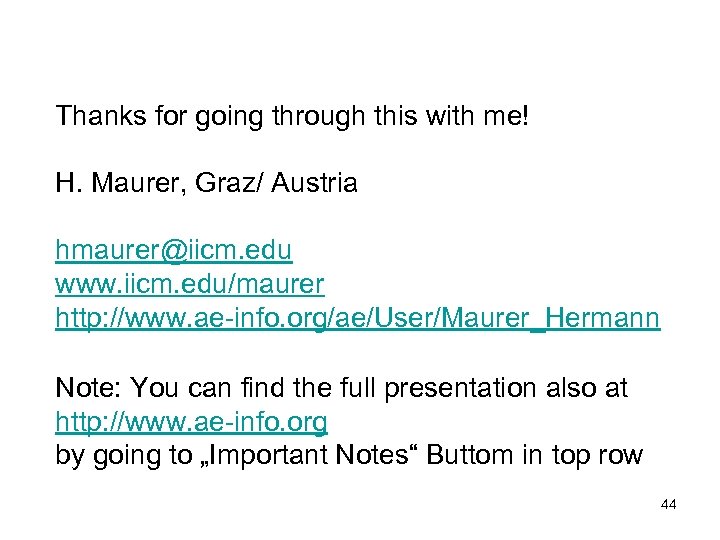
Task: Click the words "also at"
Action: point(592,388)
